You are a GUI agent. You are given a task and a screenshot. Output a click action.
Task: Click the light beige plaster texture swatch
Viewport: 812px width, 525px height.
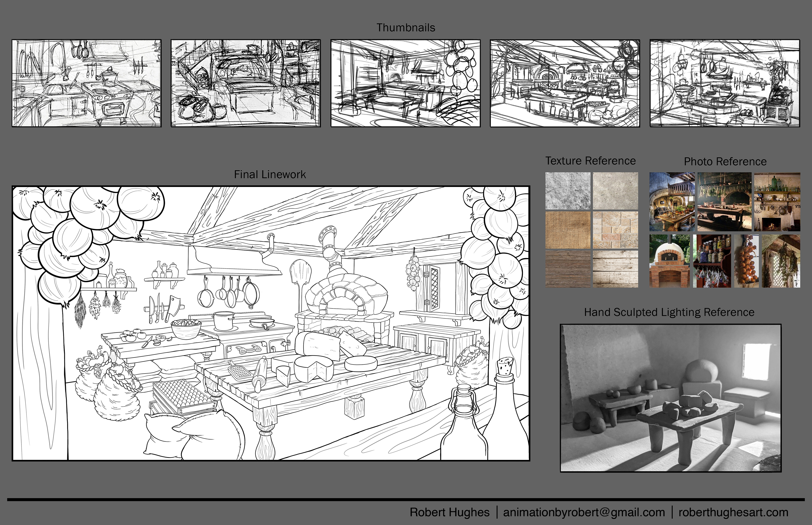coord(615,191)
